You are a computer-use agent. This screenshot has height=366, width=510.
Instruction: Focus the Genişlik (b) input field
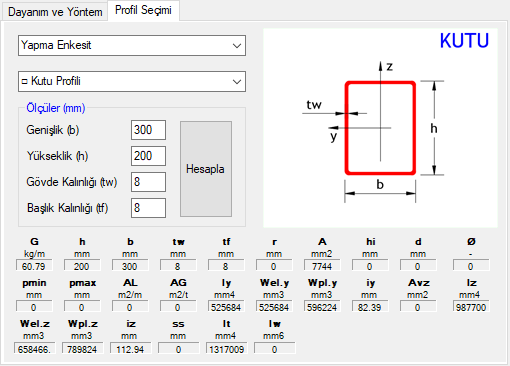coord(148,130)
